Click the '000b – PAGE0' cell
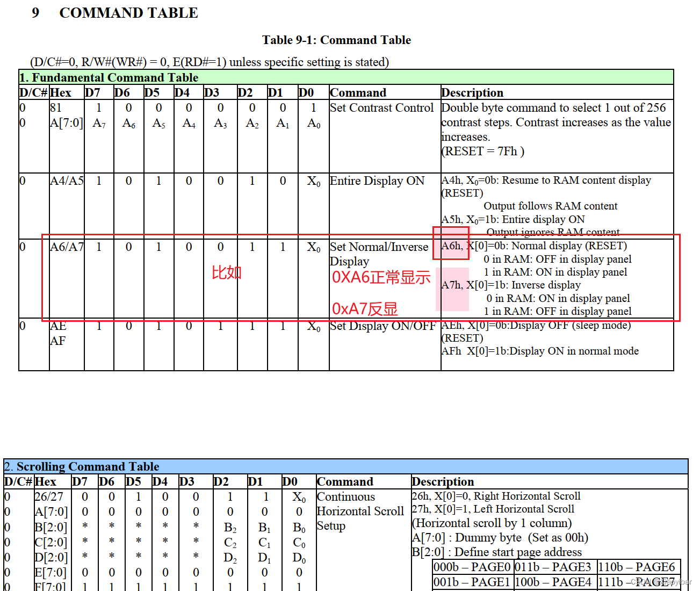700x591 pixels. [472, 567]
